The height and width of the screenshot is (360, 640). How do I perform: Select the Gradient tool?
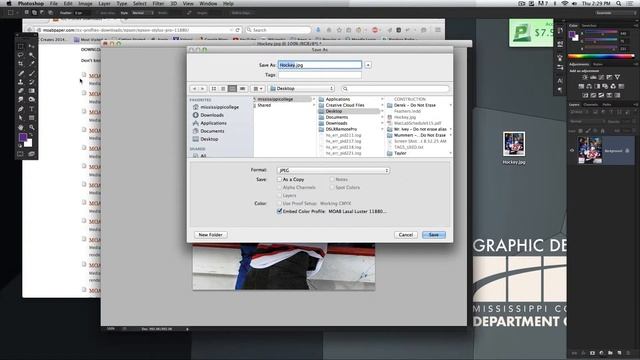click(x=31, y=91)
